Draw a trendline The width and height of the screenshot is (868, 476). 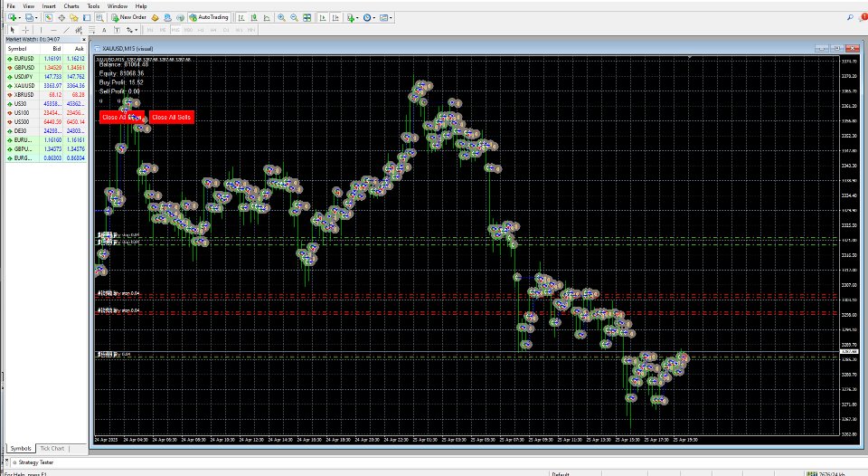(x=66, y=30)
